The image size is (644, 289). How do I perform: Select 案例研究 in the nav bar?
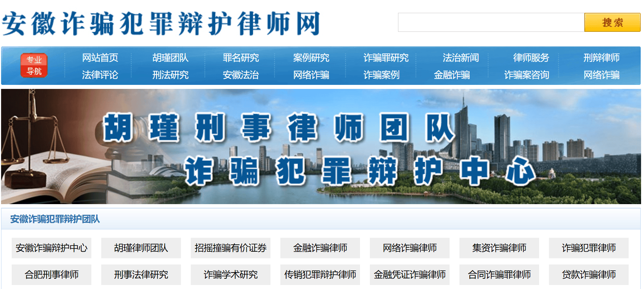(x=311, y=58)
